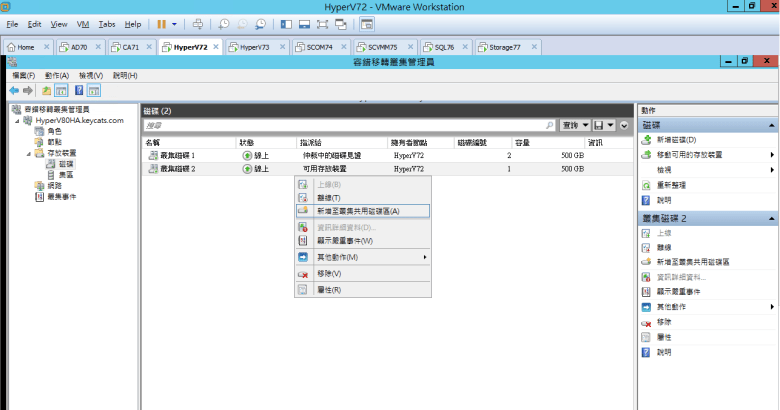Click the VMware take snapshot icon
Image resolution: width=780 pixels, height=410 pixels.
tap(224, 23)
